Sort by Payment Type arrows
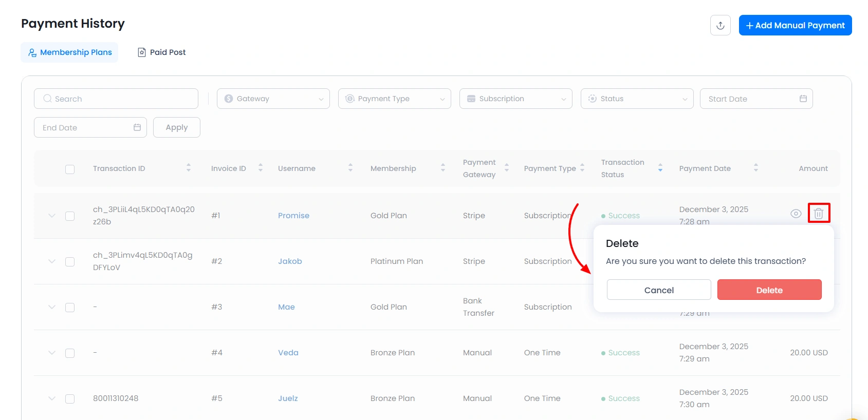The height and width of the screenshot is (420, 868). [582, 168]
